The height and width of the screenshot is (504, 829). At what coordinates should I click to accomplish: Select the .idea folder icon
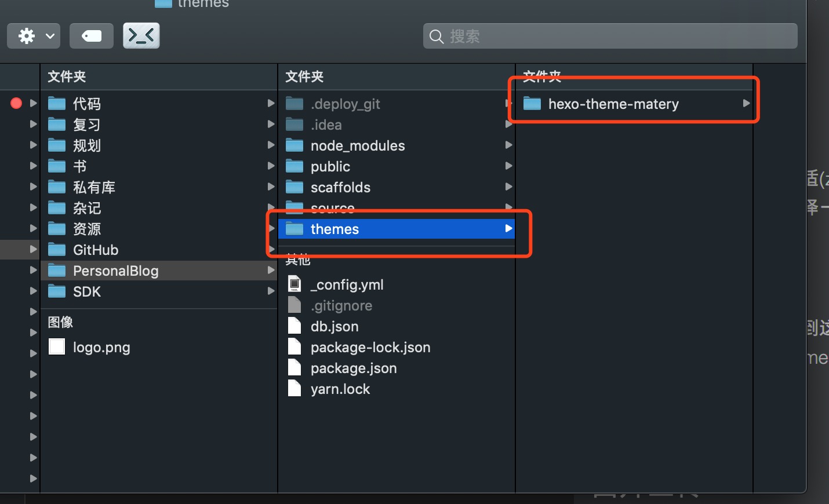tap(294, 125)
